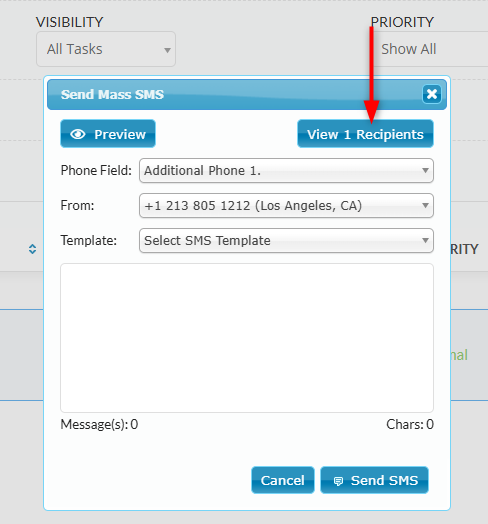Click the arrow on Los Angeles number dropdown
This screenshot has height=524, width=488.
point(425,205)
